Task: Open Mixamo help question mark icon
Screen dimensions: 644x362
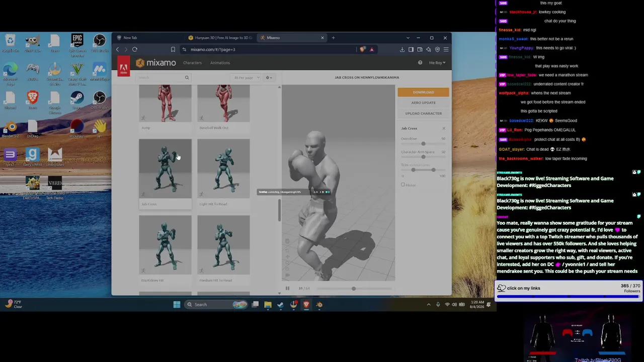Action: pyautogui.click(x=420, y=63)
